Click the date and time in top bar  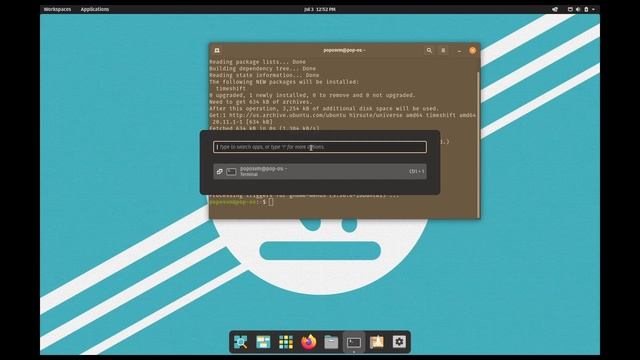[x=320, y=9]
